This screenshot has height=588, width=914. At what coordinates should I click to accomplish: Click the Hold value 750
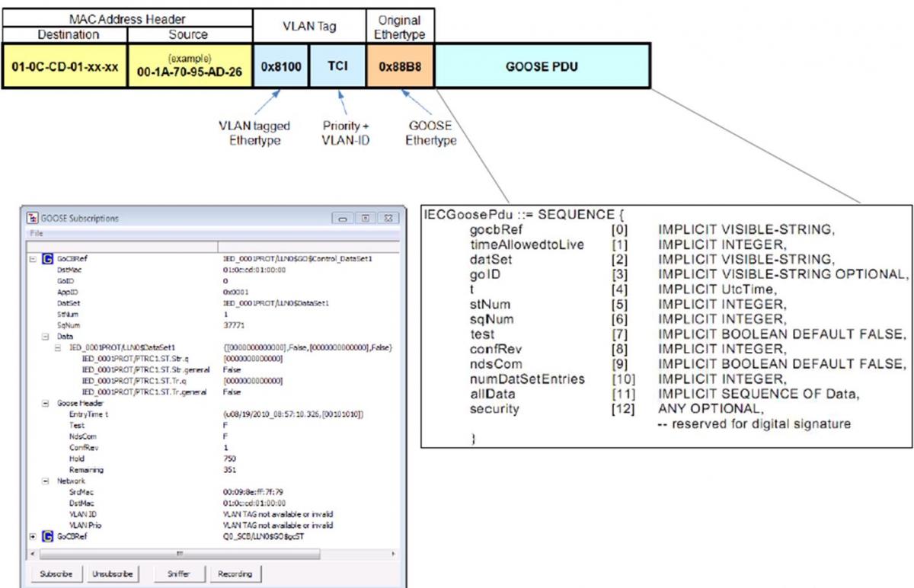(x=228, y=459)
